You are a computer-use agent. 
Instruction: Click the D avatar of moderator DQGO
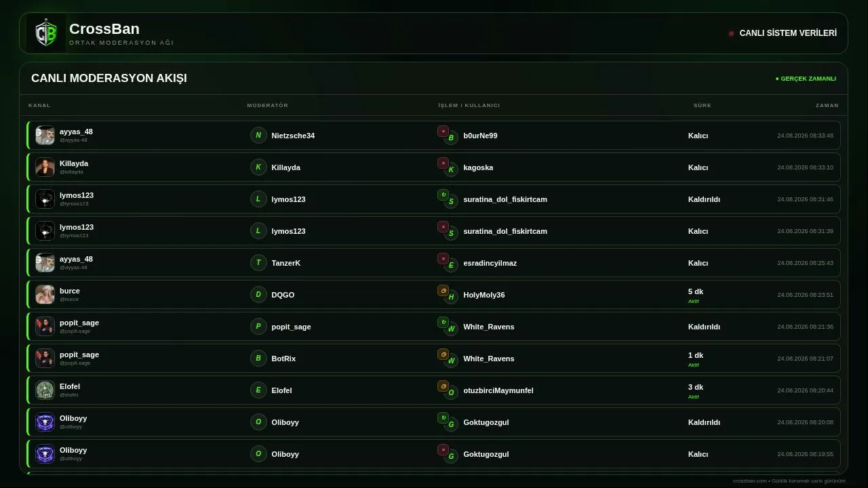tap(258, 295)
